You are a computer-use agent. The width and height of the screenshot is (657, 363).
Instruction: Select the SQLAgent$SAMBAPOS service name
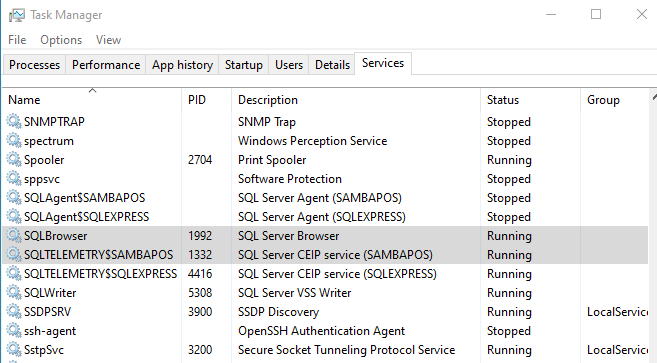(x=85, y=197)
